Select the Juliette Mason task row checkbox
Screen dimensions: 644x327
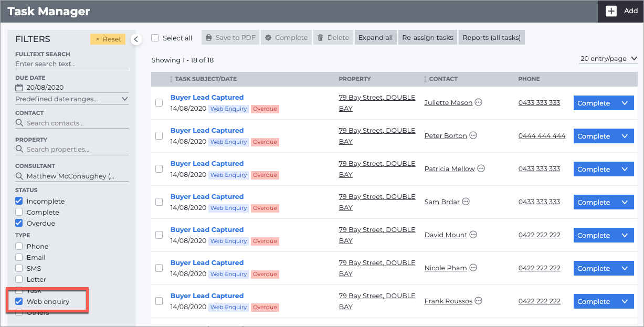pos(159,103)
